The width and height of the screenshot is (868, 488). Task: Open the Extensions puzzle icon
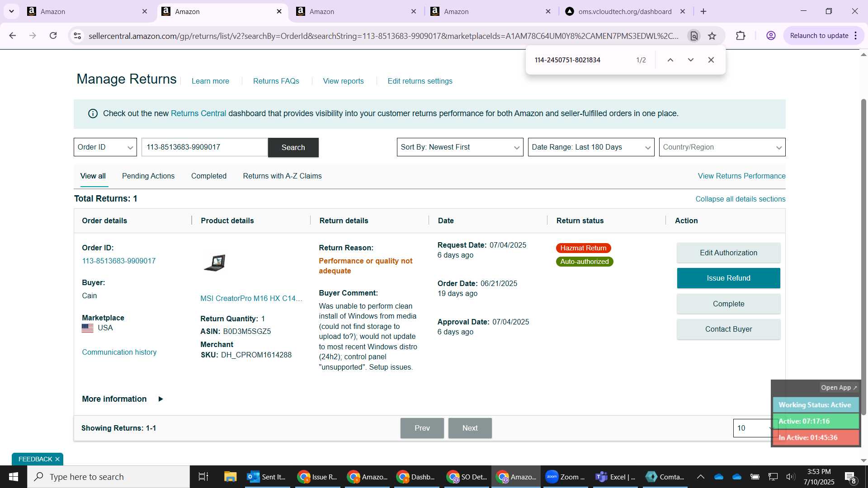[x=741, y=36]
